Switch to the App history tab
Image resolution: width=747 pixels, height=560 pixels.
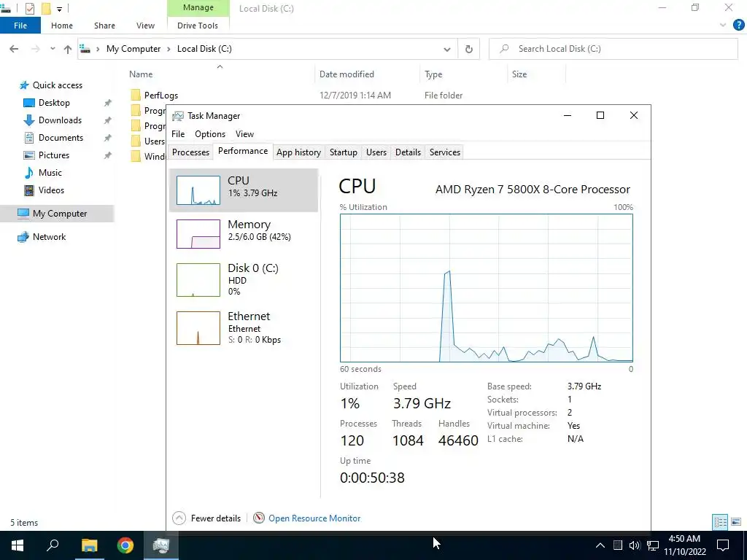point(298,152)
